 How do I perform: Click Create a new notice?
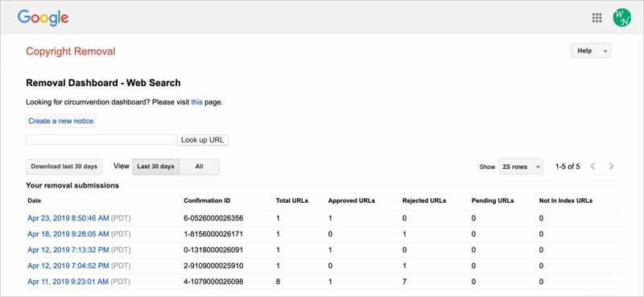pyautogui.click(x=61, y=122)
